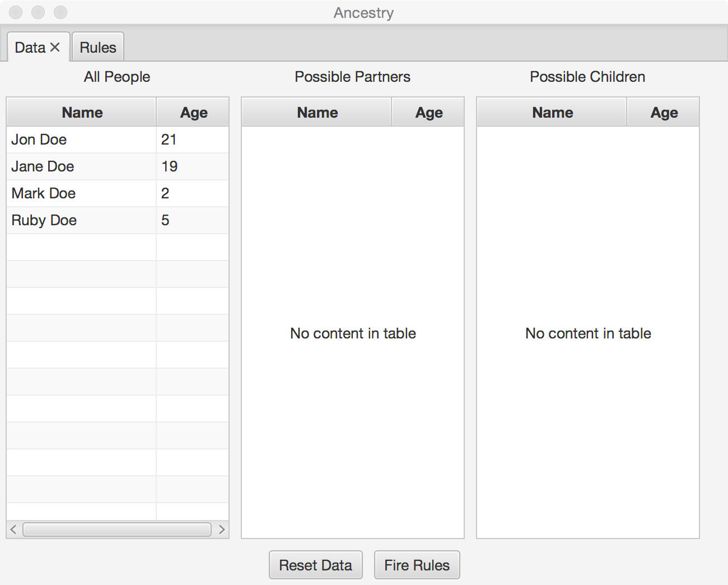Click the red close window button
The height and width of the screenshot is (585, 728).
[16, 12]
